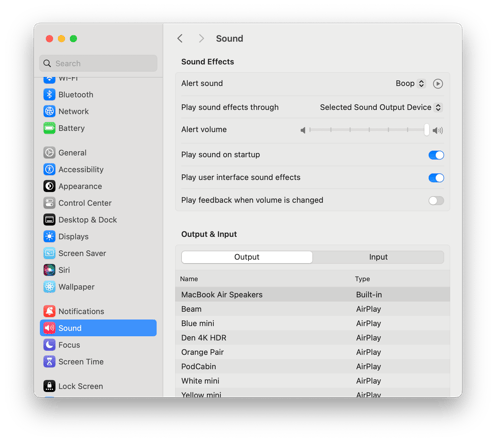
Task: Disable Play sound on startup
Action: pos(436,155)
